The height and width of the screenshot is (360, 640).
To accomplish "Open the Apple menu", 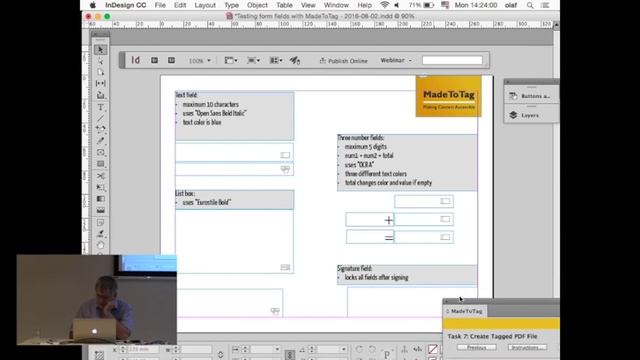I will pos(93,5).
